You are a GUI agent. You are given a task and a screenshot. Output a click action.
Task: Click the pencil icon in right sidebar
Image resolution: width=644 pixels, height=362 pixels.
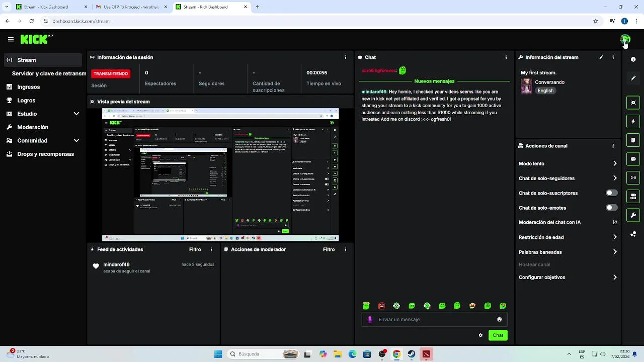pyautogui.click(x=633, y=78)
